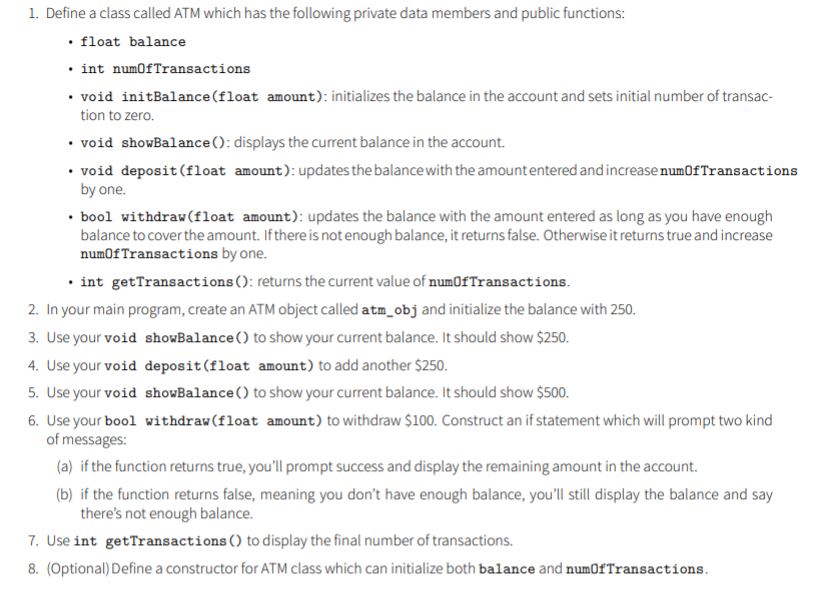Click 'void showBalance()' in the bullet list

(154, 143)
